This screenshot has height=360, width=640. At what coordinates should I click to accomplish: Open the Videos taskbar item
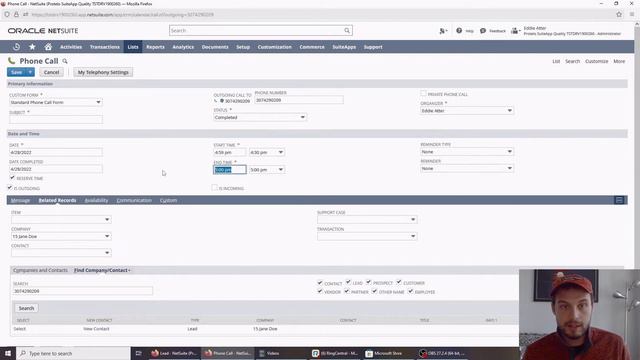tap(269, 353)
